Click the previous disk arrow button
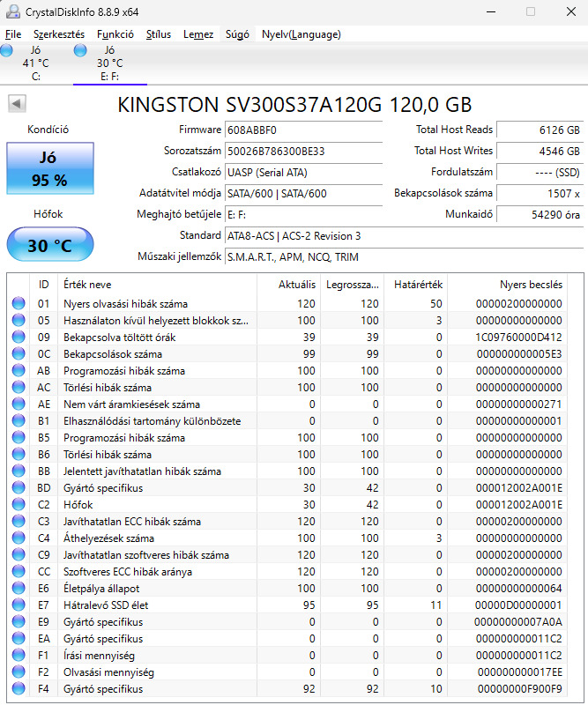The image size is (588, 705). click(x=17, y=104)
